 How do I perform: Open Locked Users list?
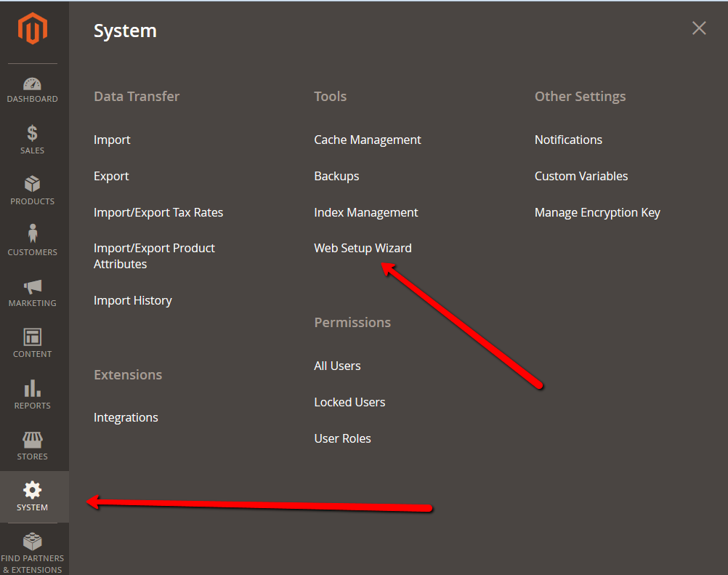349,402
